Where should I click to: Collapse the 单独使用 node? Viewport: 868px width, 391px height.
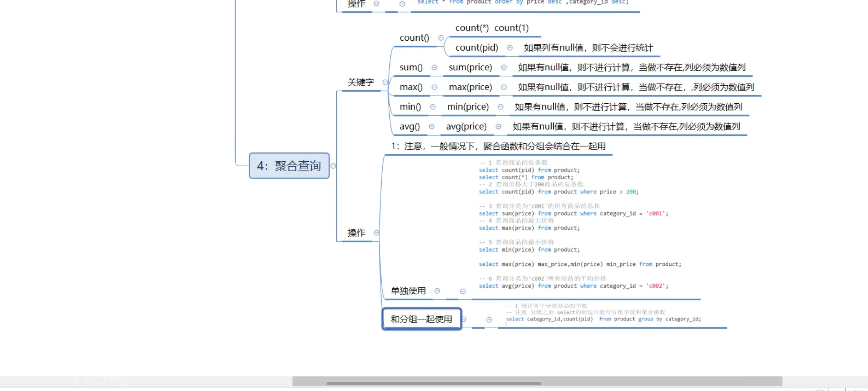(x=437, y=291)
